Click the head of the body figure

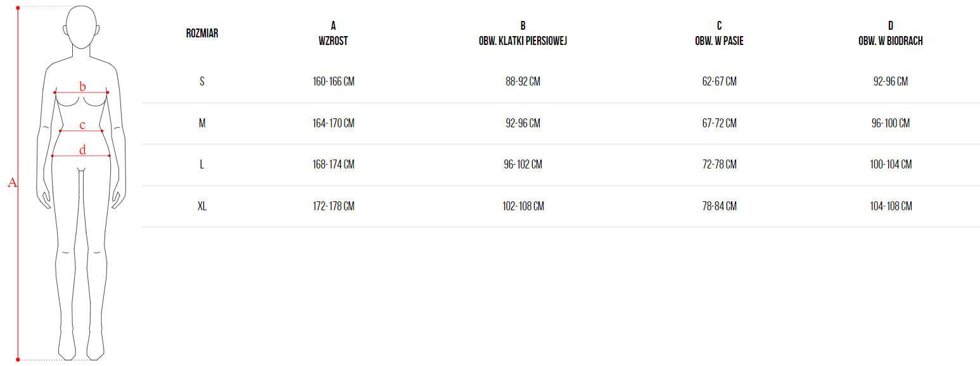[x=83, y=27]
